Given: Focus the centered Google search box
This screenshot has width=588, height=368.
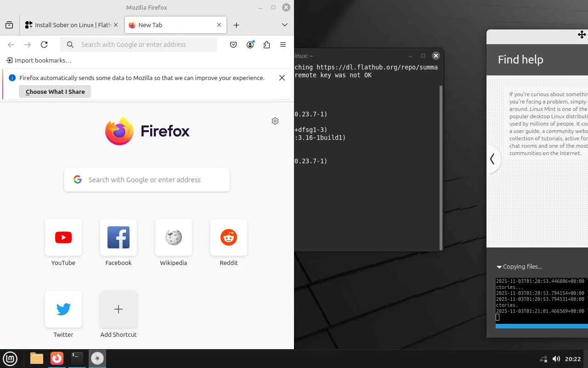Looking at the screenshot, I should coord(147,180).
